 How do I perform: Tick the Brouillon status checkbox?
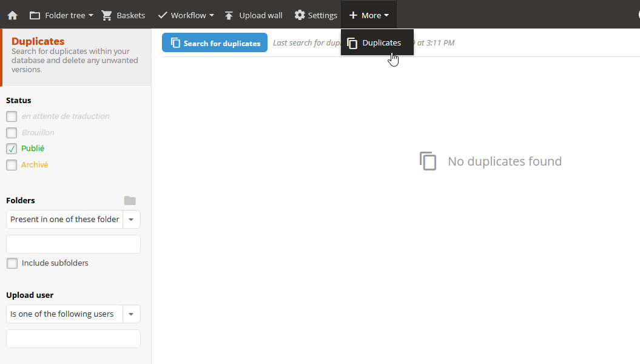(x=12, y=133)
